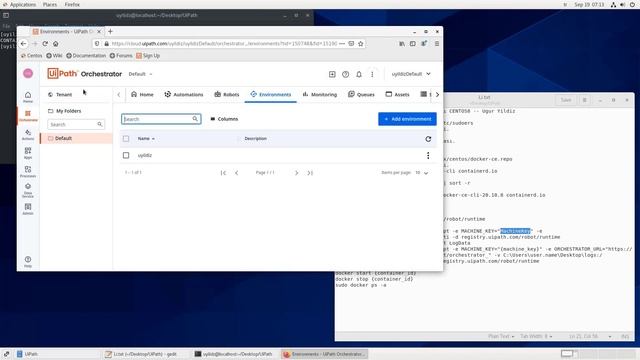Switch to the Robots tab

227,94
